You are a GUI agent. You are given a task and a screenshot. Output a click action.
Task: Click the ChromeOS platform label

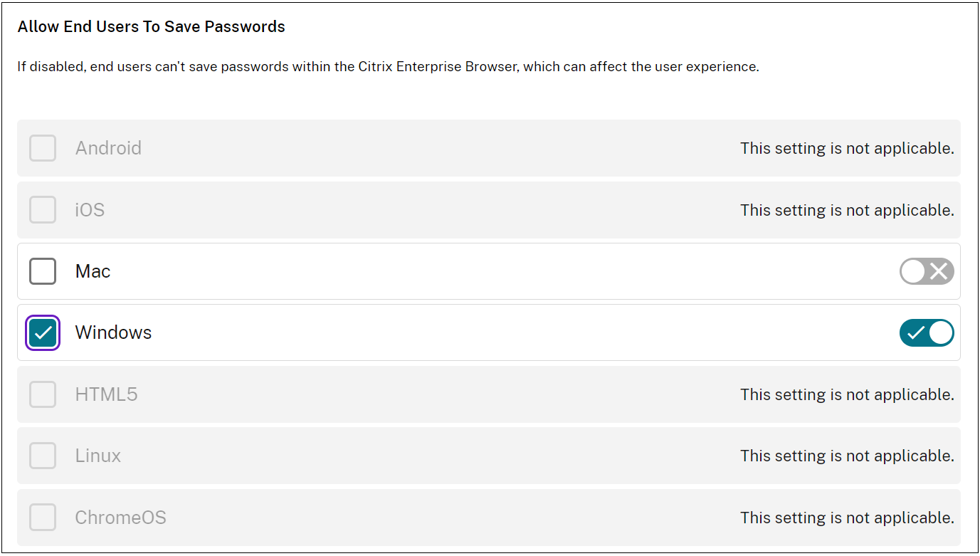(x=120, y=518)
